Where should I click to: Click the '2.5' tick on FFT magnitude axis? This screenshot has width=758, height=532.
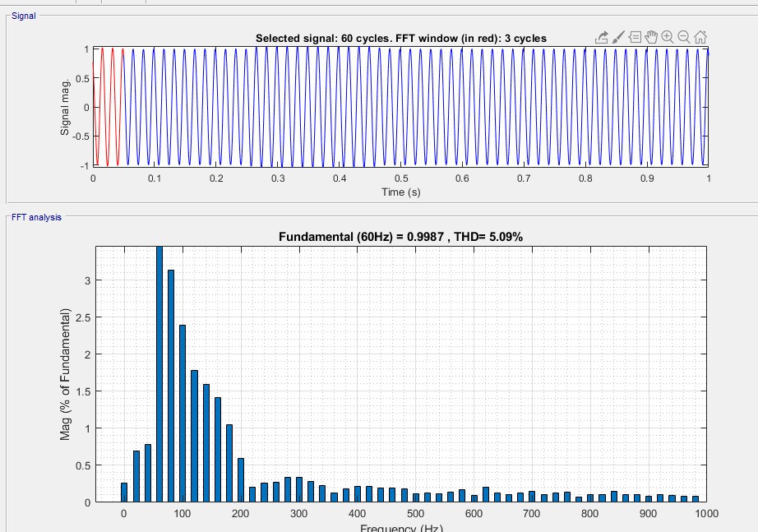coord(84,317)
